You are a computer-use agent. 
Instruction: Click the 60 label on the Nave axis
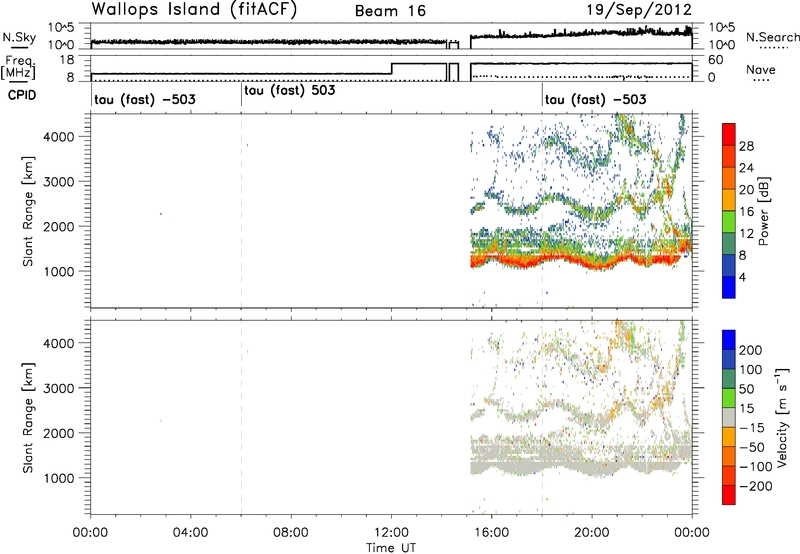tap(715, 60)
